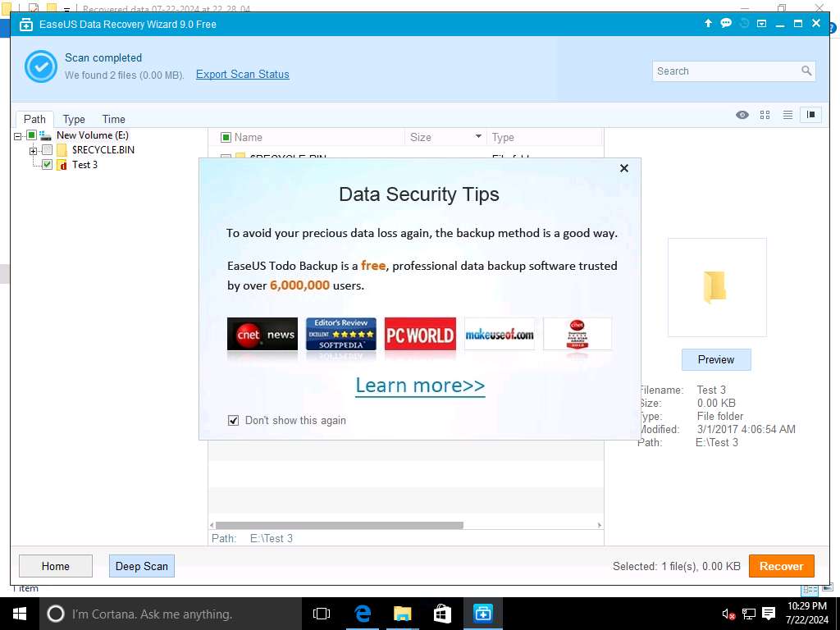Viewport: 840px width, 630px height.
Task: Click the orange Recover button
Action: point(781,566)
